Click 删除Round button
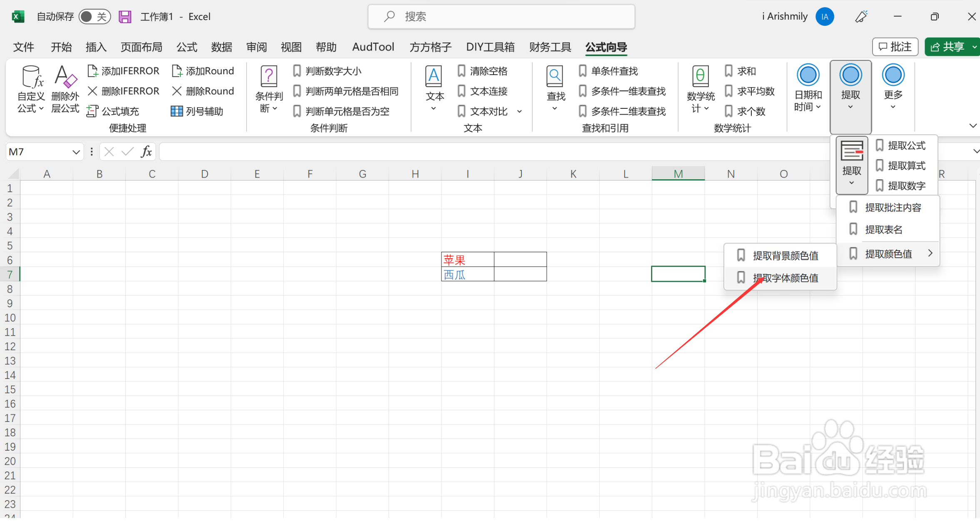The height and width of the screenshot is (524, 980). (x=203, y=91)
